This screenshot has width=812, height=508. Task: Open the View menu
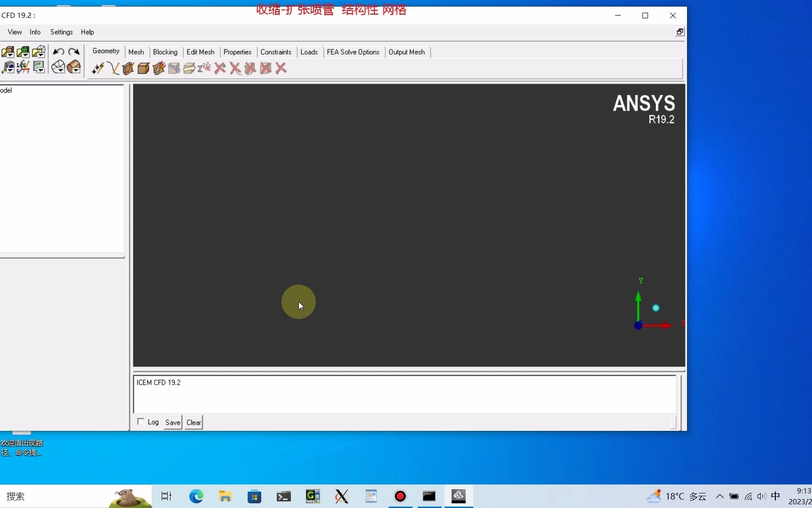click(x=15, y=32)
